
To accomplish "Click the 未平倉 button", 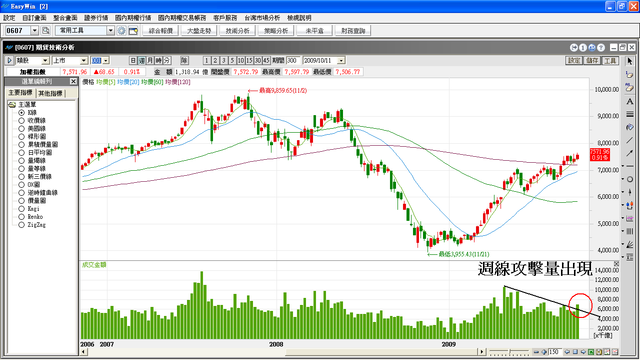I will click(314, 31).
